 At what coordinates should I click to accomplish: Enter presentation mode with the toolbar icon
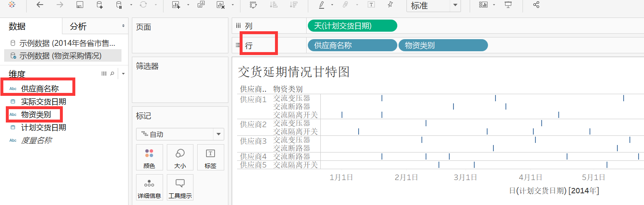coord(508,5)
